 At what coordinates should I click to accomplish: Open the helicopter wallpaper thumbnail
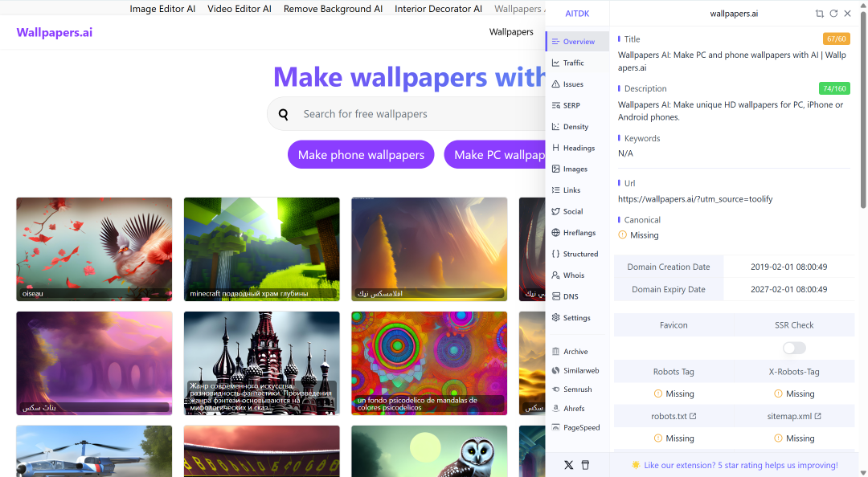coord(94,451)
